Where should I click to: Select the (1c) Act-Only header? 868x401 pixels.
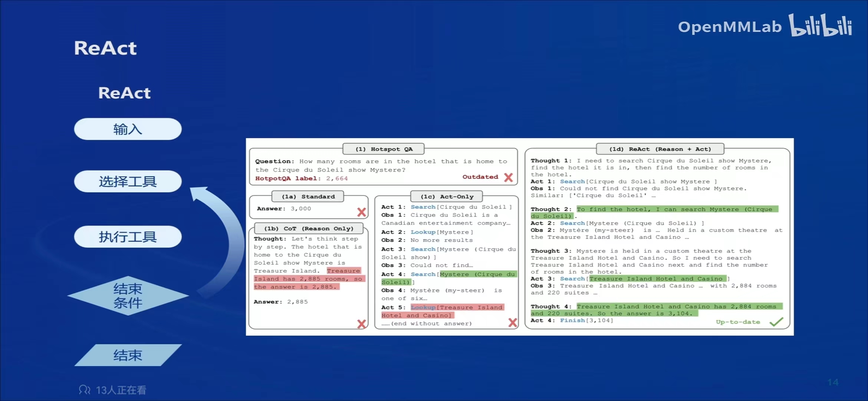(447, 196)
